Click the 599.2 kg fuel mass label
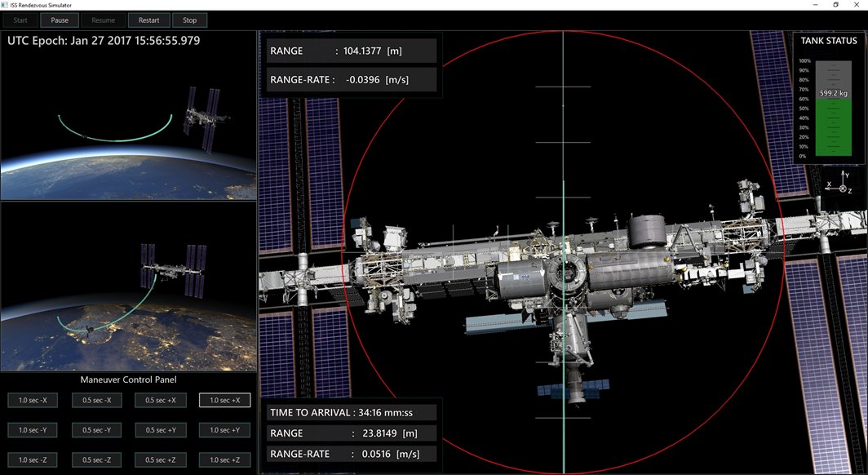Screen dimensions: 868x475 [x=833, y=93]
